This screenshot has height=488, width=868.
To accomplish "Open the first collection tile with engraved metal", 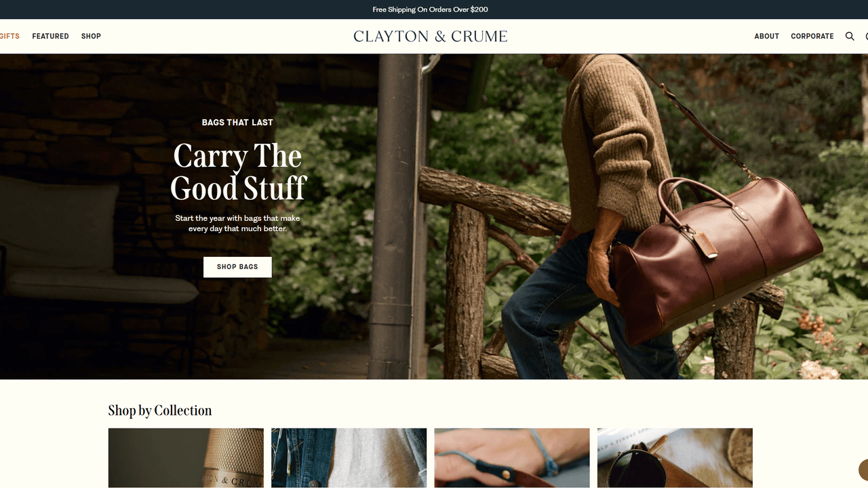I will pos(186,458).
